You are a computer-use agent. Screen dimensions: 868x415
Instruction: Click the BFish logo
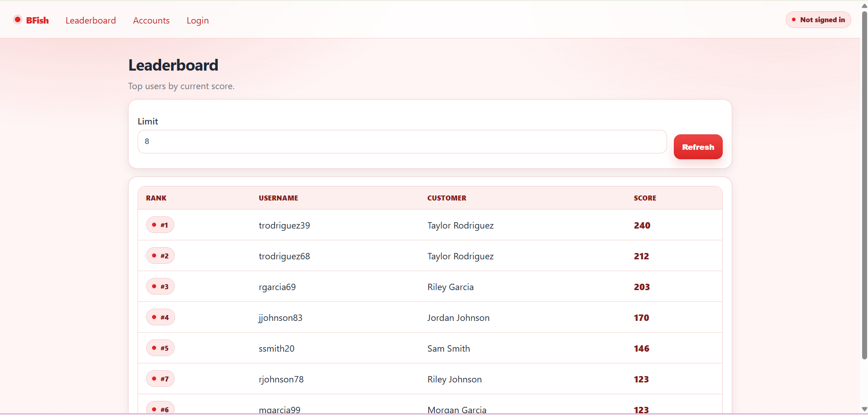tap(31, 20)
